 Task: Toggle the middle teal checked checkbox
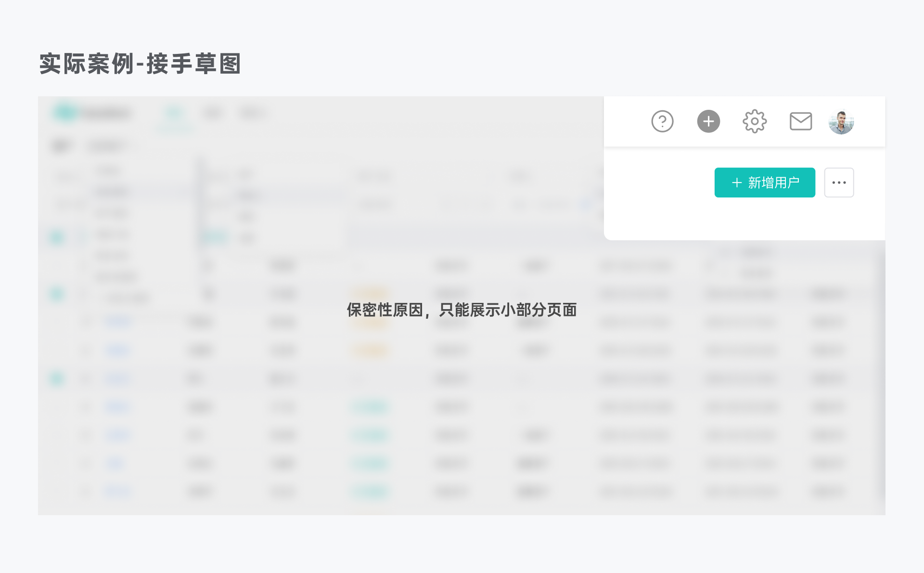click(x=57, y=294)
